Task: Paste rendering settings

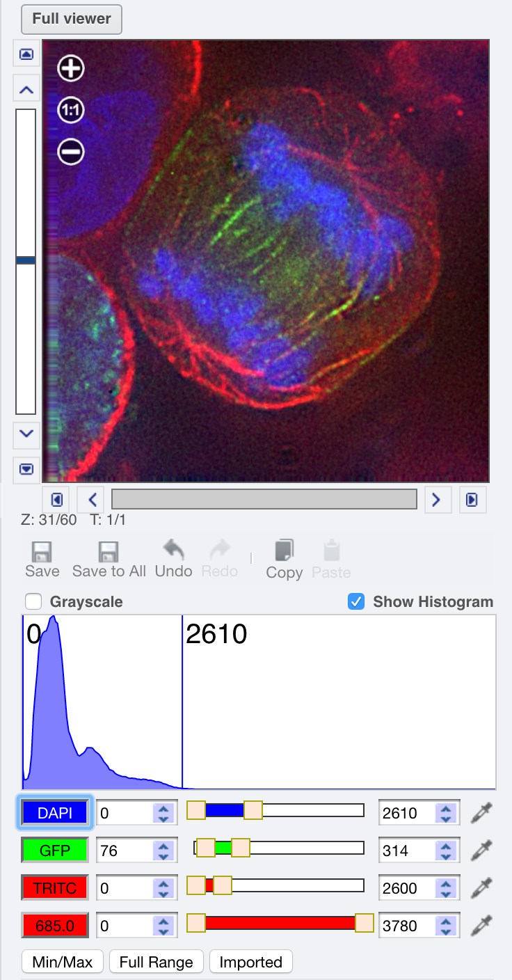Action: click(331, 560)
